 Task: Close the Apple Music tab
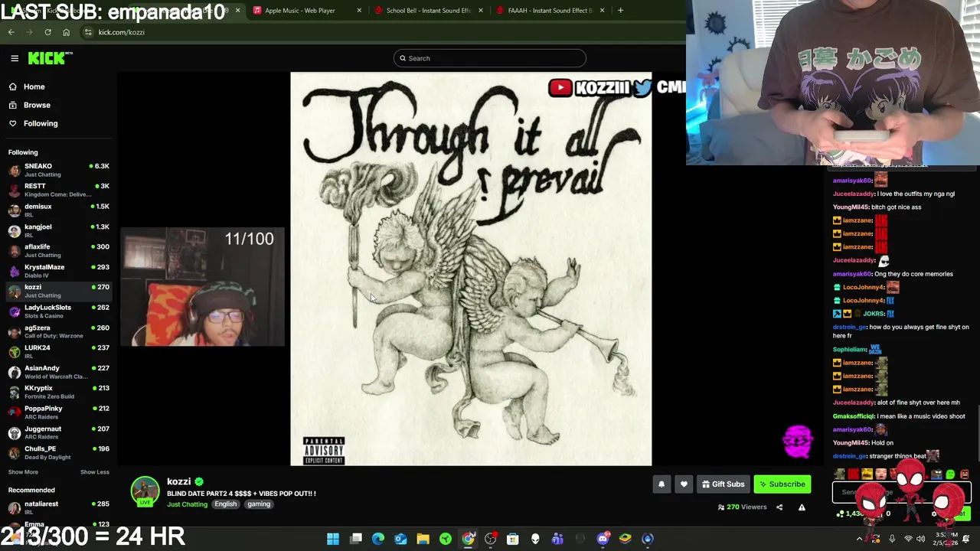coord(359,11)
